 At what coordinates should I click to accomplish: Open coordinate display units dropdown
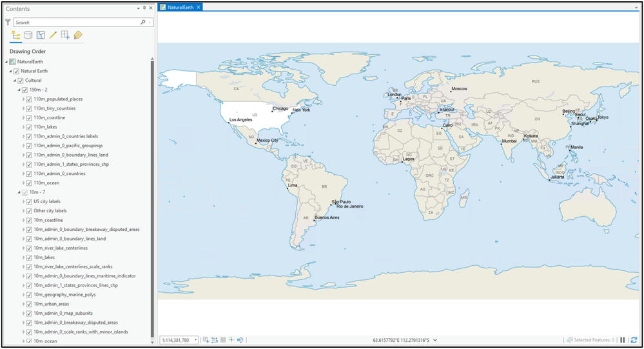(435, 340)
